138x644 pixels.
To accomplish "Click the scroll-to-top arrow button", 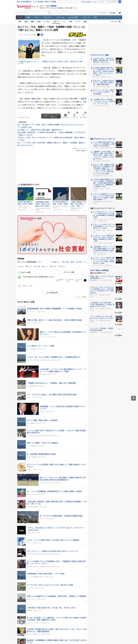I will click(x=133, y=398).
